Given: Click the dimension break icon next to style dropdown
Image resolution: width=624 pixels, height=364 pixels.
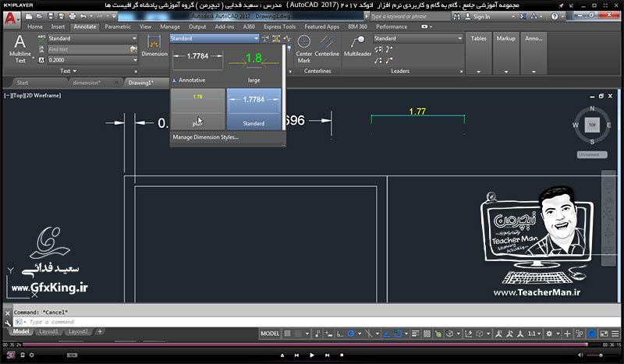Looking at the screenshot, I should [265, 39].
